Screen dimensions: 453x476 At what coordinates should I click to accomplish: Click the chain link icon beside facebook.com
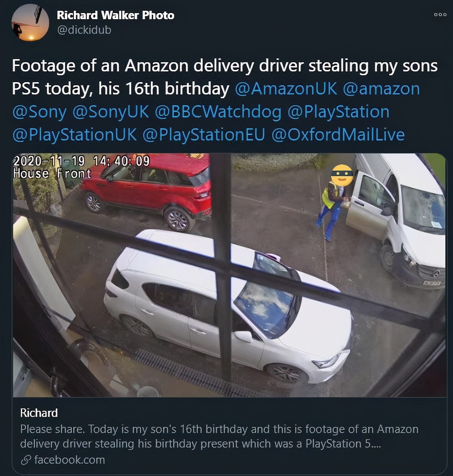coord(26,460)
